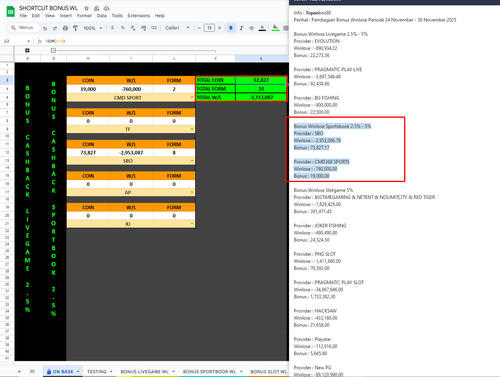Open the all sheets list icon
The height and width of the screenshot is (377, 500).
pyautogui.click(x=32, y=371)
